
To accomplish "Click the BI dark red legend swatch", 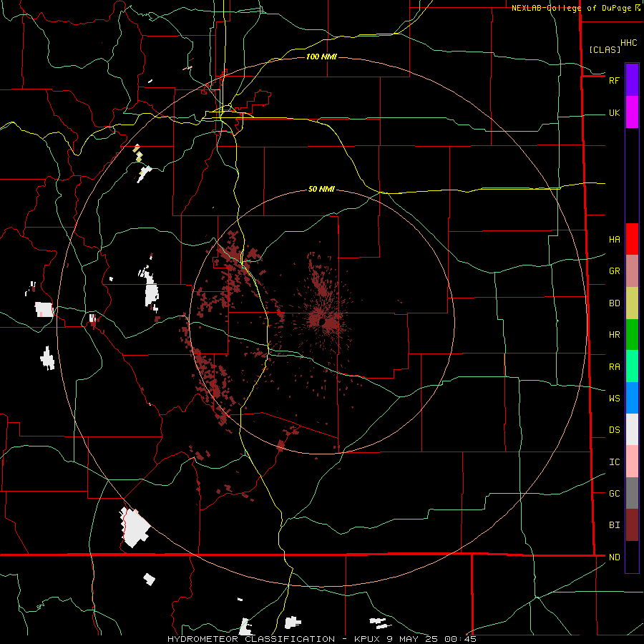I will [632, 525].
